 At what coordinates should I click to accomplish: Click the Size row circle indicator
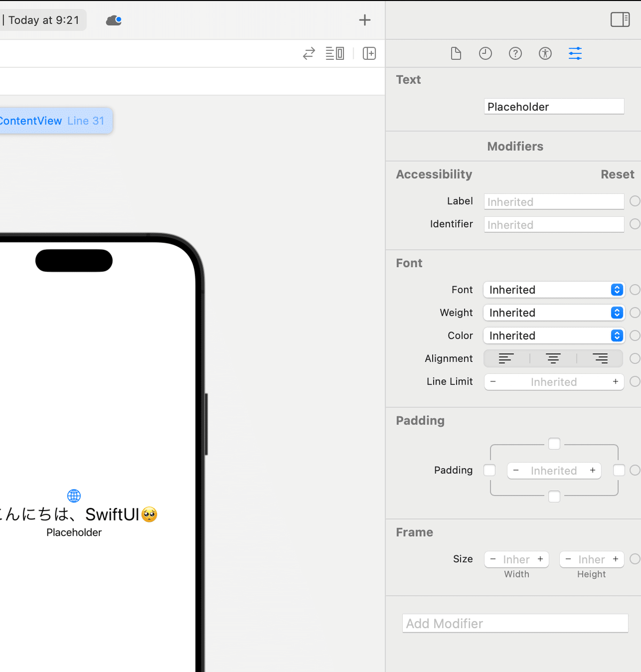(635, 559)
